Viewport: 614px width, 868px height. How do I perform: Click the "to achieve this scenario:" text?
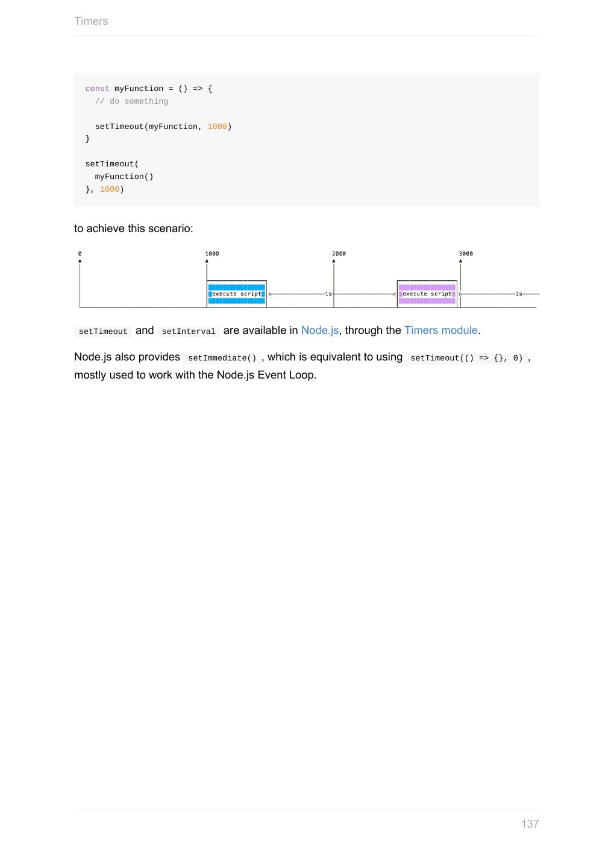click(134, 228)
